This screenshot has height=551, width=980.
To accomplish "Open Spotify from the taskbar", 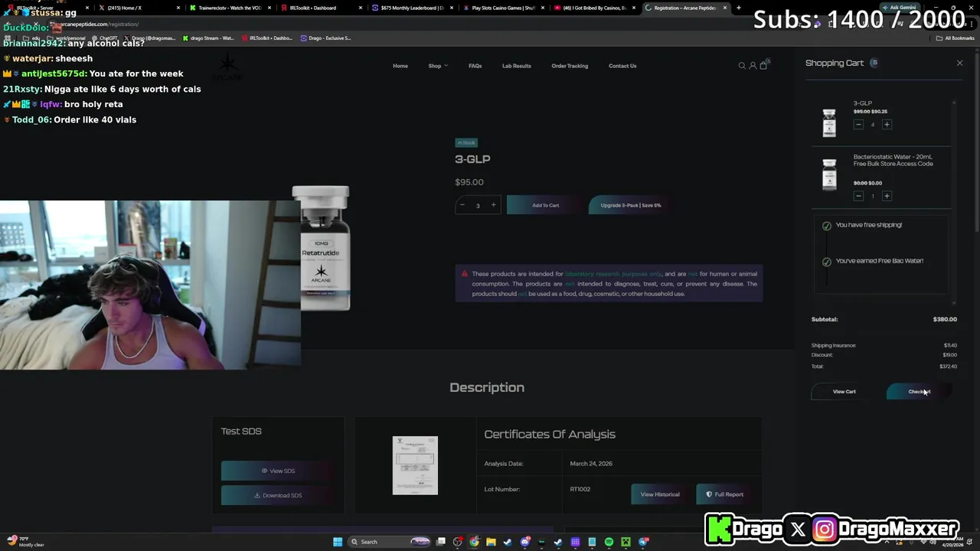I will click(609, 542).
